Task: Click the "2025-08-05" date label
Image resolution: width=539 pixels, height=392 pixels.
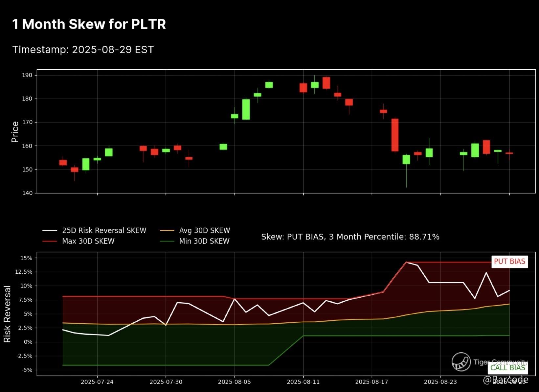Action: point(235,382)
